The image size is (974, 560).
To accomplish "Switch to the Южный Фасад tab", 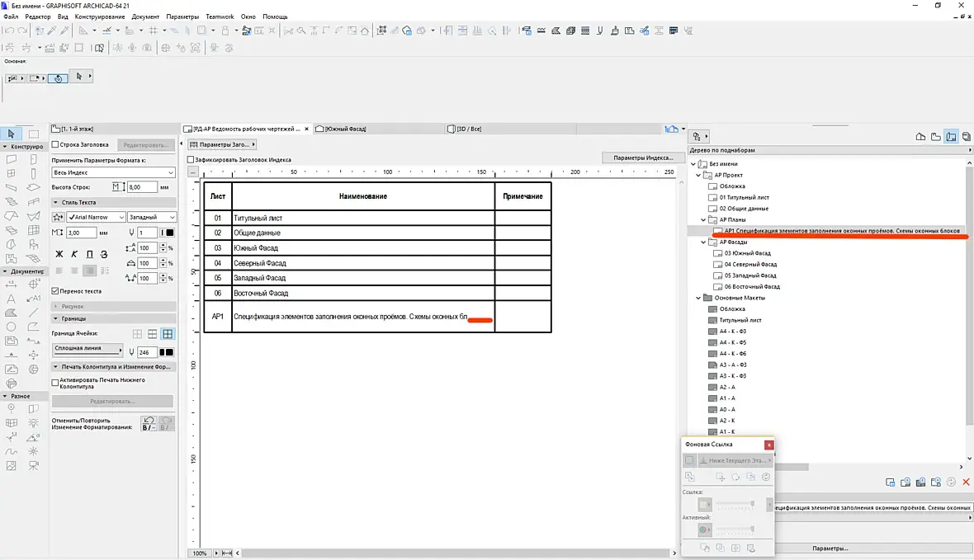I will pyautogui.click(x=345, y=129).
